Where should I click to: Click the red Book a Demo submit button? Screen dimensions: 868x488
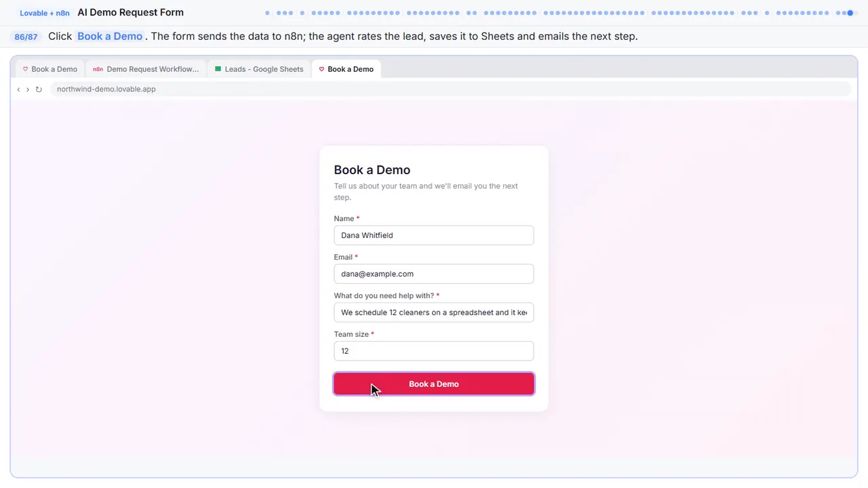[x=434, y=384]
